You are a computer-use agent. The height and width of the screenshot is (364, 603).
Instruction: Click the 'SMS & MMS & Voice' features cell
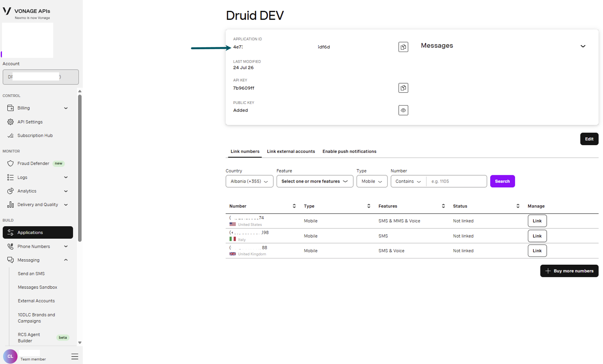pyautogui.click(x=399, y=221)
